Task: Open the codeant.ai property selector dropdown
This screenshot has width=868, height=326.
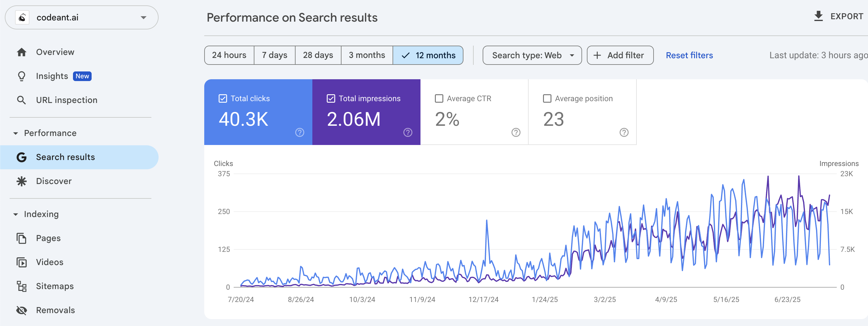Action: 81,17
